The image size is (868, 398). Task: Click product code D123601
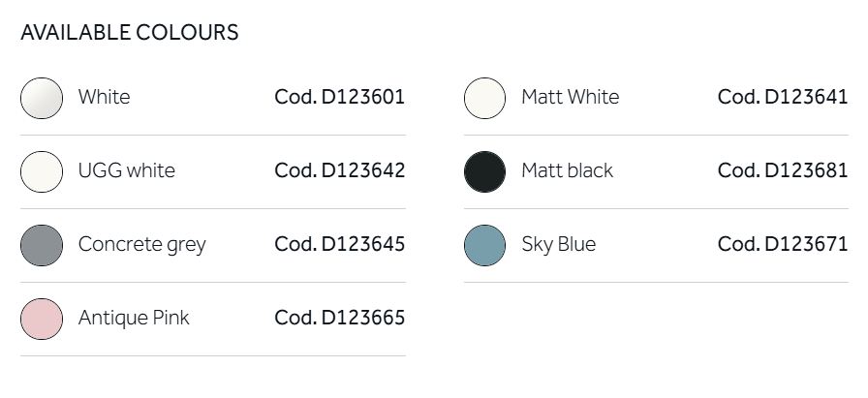tap(339, 97)
